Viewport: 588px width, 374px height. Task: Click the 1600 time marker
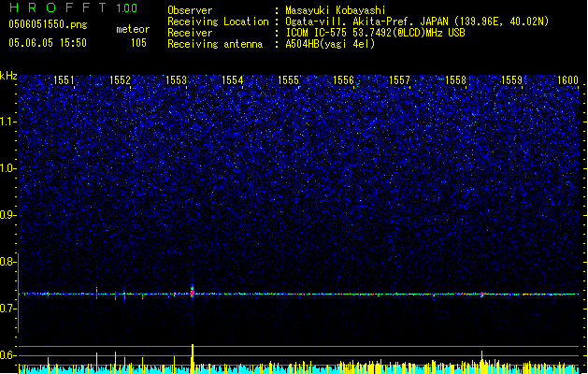tap(567, 80)
